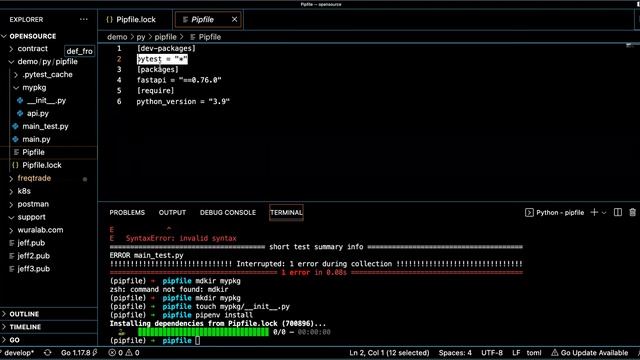Change encoding via UTF-8 status item

[x=492, y=353]
